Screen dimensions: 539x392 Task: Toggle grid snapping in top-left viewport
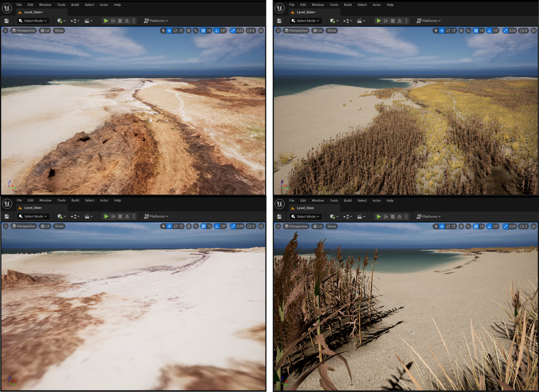(203, 31)
